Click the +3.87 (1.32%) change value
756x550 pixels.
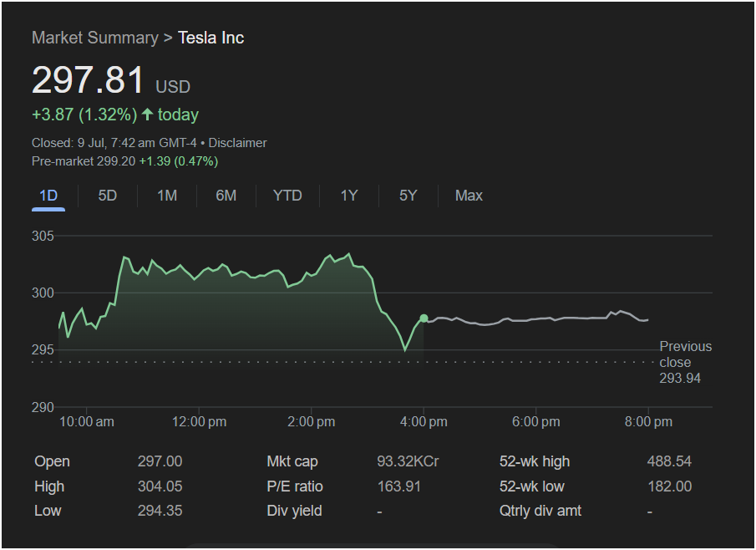(84, 115)
